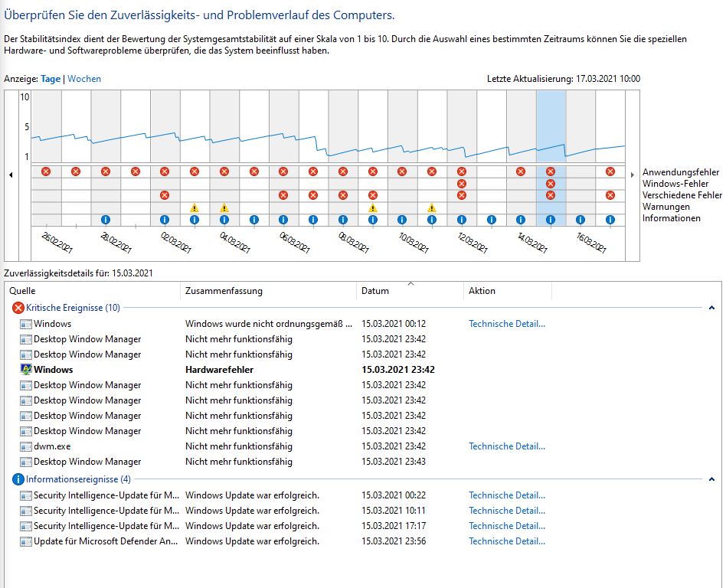
Task: Select the bold Windows Hardwarefehler row
Action: coord(361,370)
